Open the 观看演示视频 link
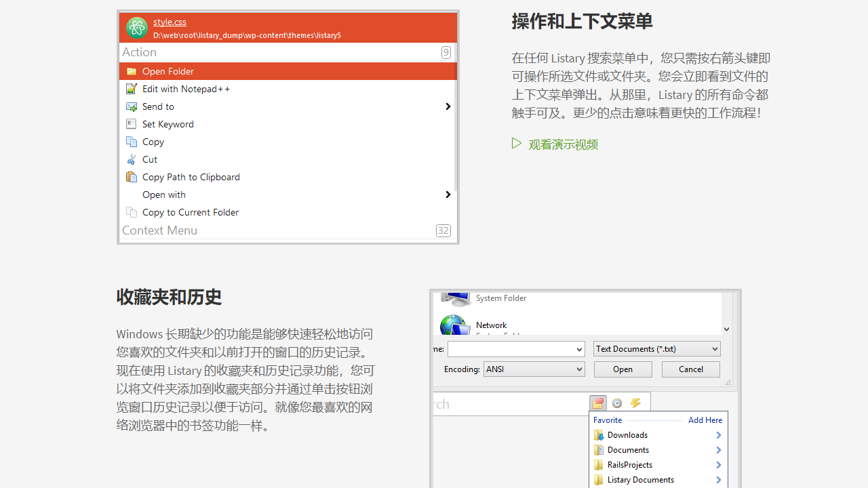Viewport: 868px width, 488px height. click(563, 144)
